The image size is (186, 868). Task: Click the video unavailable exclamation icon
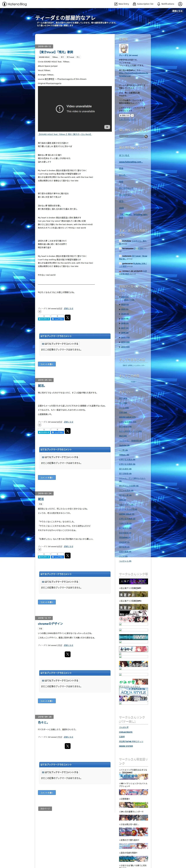point(59,108)
